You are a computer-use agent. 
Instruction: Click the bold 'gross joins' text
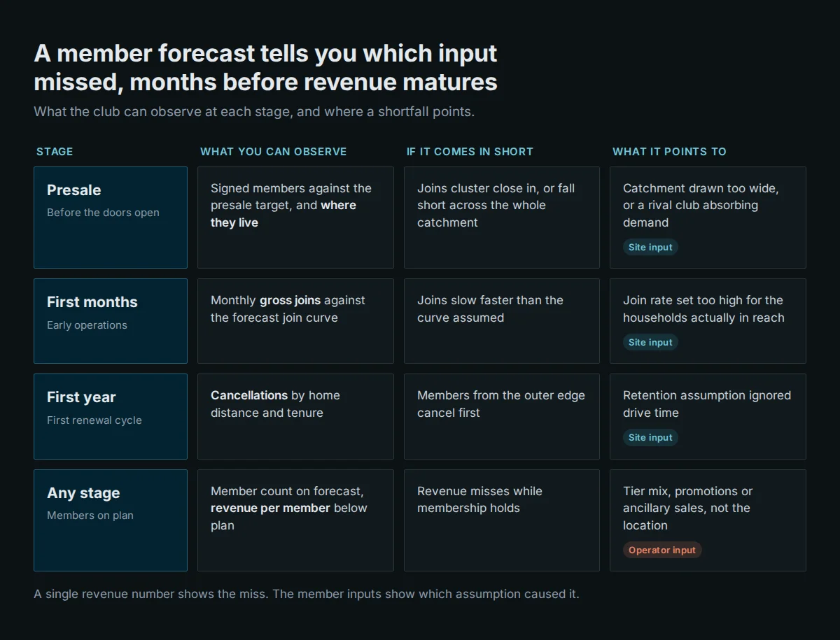pyautogui.click(x=290, y=300)
